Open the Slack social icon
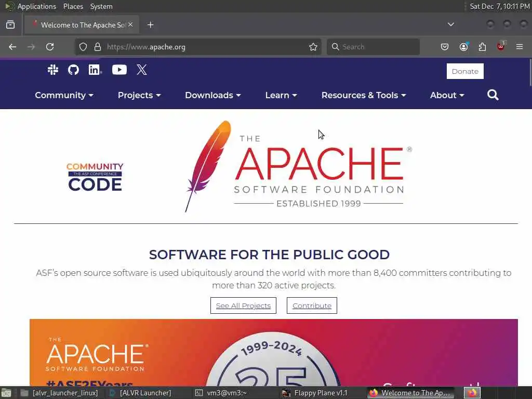Image resolution: width=532 pixels, height=399 pixels. [x=53, y=70]
